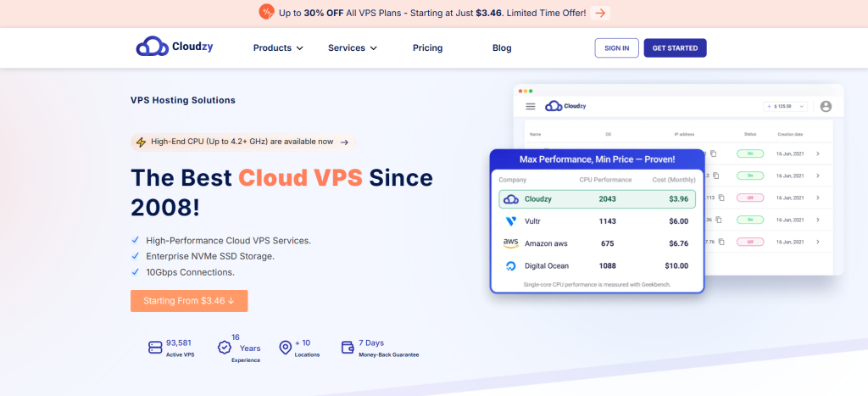
Task: Click the 1088 CPU performance score
Action: (607, 266)
